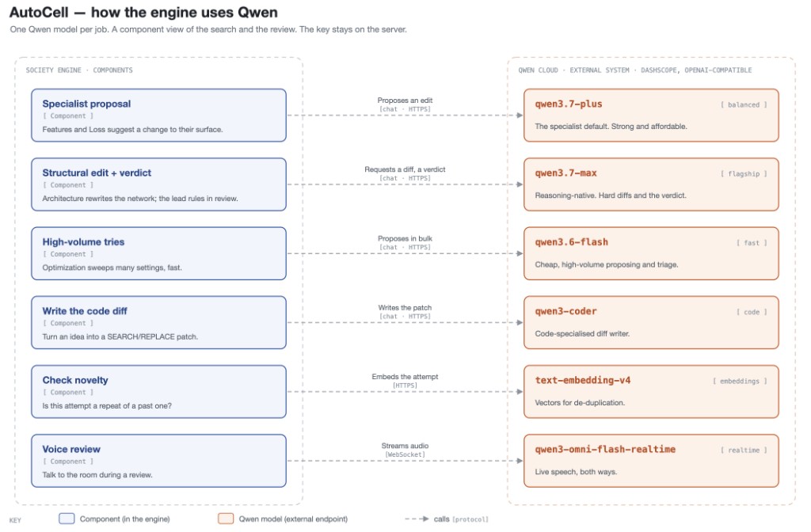Click the blue Component swatch in the key

click(x=67, y=519)
